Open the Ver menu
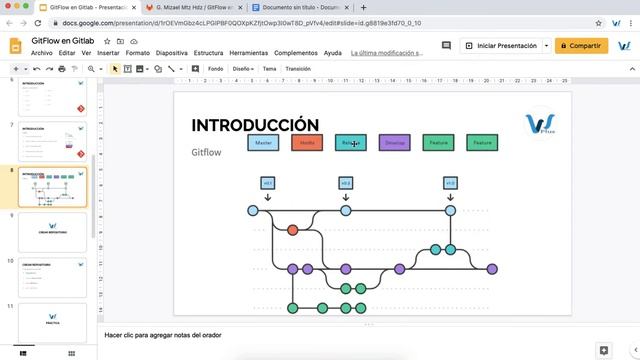The width and height of the screenshot is (640, 360). click(86, 53)
